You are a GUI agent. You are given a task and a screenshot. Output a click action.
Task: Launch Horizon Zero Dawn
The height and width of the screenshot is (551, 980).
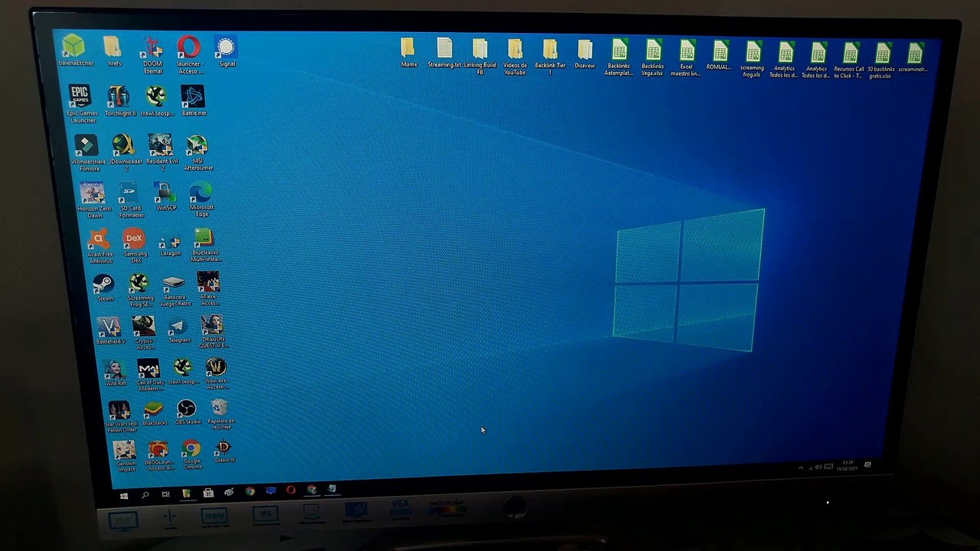[x=93, y=201]
